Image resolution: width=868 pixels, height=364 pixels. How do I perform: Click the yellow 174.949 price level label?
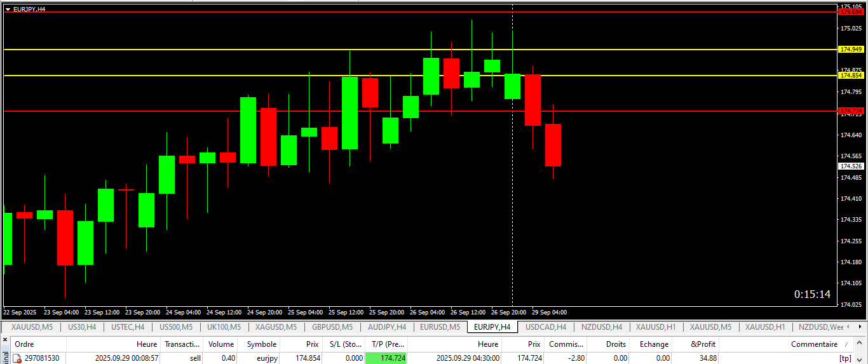[x=851, y=49]
